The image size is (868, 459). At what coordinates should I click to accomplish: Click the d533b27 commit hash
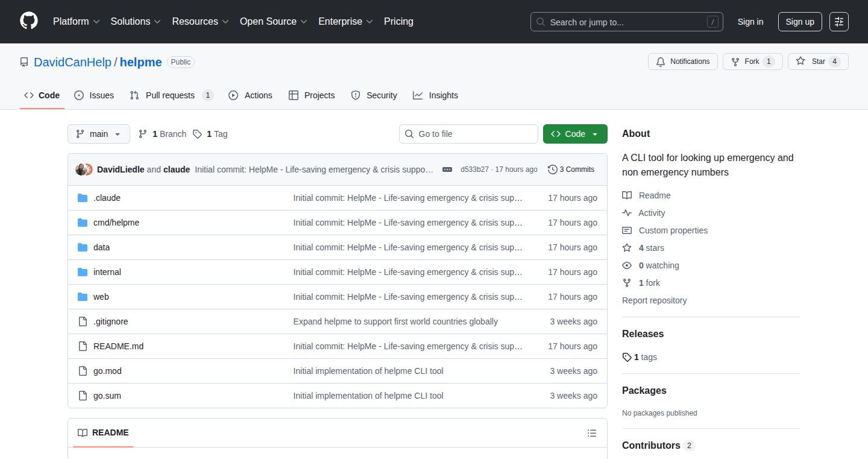point(474,169)
